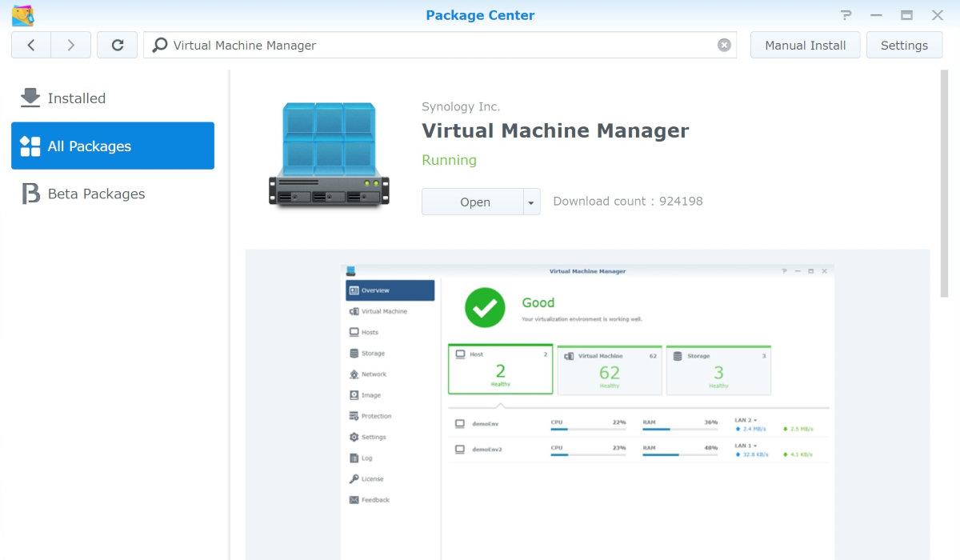This screenshot has width=960, height=560.
Task: Open the Beta Packages section
Action: pos(96,194)
